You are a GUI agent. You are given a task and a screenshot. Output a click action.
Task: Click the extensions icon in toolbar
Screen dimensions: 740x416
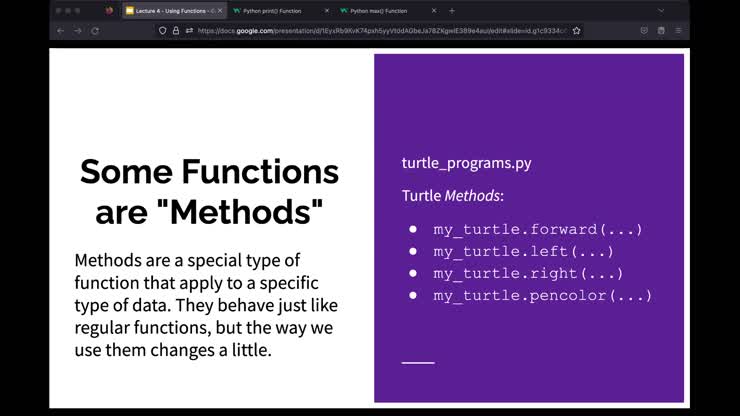[x=662, y=30]
